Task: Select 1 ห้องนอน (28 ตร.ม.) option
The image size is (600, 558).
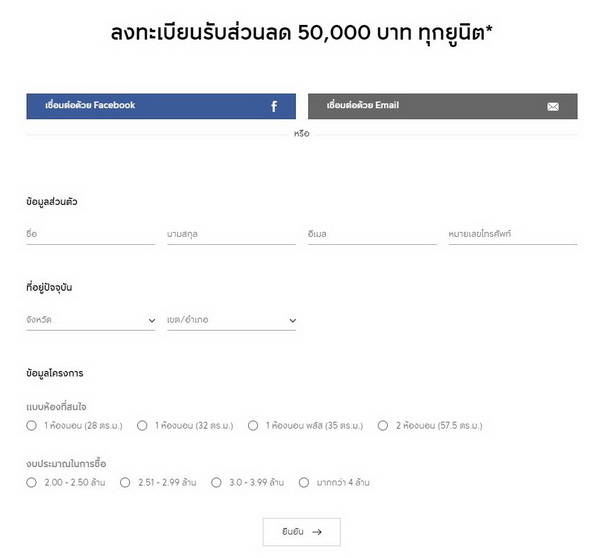Action: click(x=32, y=425)
